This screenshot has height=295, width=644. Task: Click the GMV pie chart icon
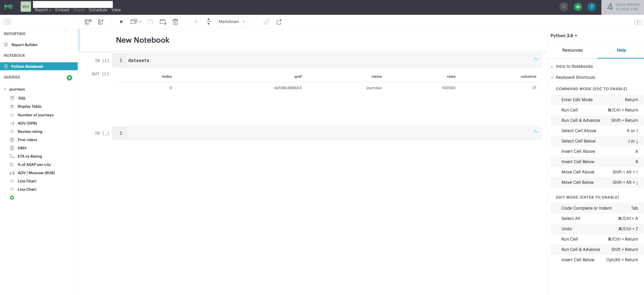(x=12, y=148)
